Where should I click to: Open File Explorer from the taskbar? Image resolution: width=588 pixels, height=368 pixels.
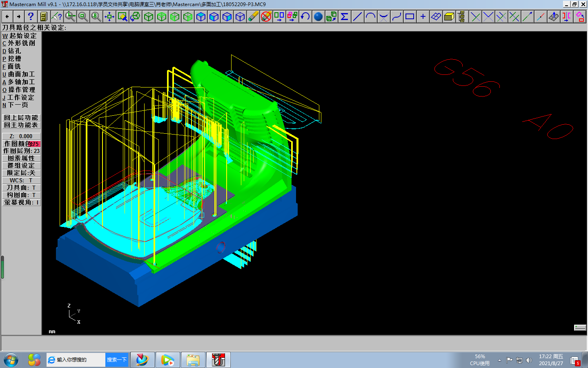point(193,360)
